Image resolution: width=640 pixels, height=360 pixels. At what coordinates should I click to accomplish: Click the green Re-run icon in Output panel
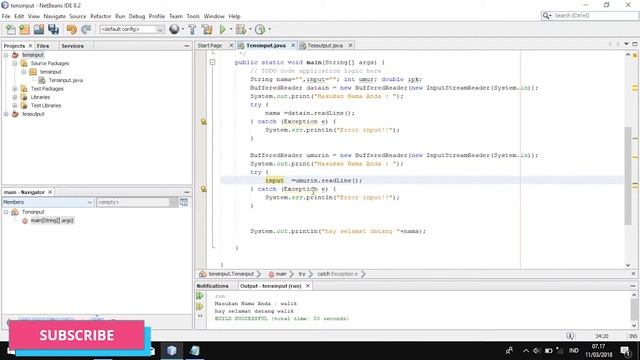point(200,296)
